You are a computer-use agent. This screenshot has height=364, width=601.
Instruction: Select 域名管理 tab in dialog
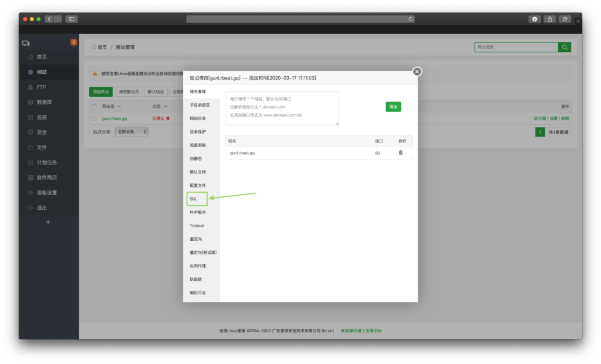click(x=198, y=91)
